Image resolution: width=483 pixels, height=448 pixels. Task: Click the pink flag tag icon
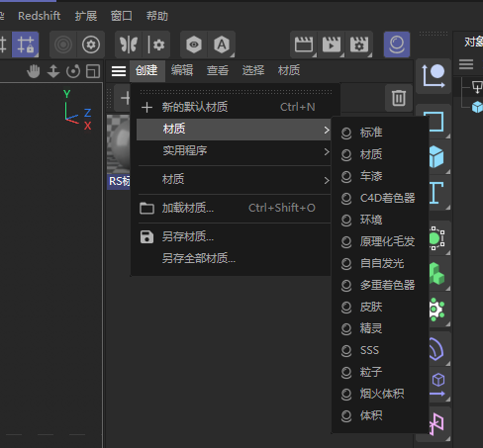(439, 423)
